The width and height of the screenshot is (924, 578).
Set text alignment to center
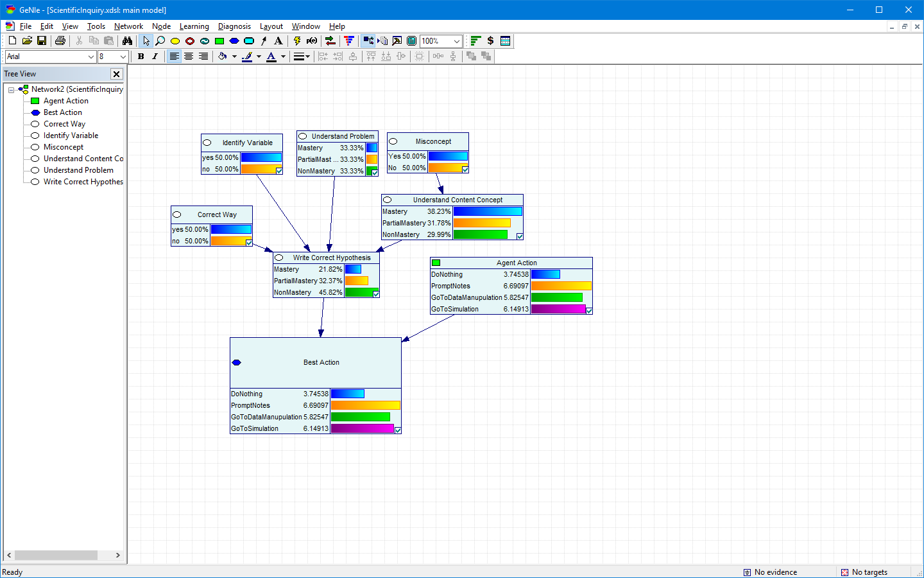(189, 57)
